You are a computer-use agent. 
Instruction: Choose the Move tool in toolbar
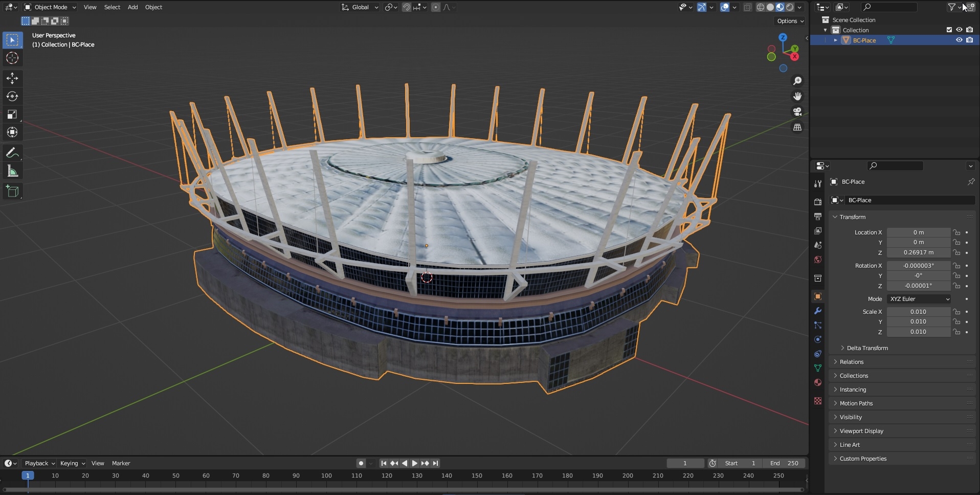(12, 78)
